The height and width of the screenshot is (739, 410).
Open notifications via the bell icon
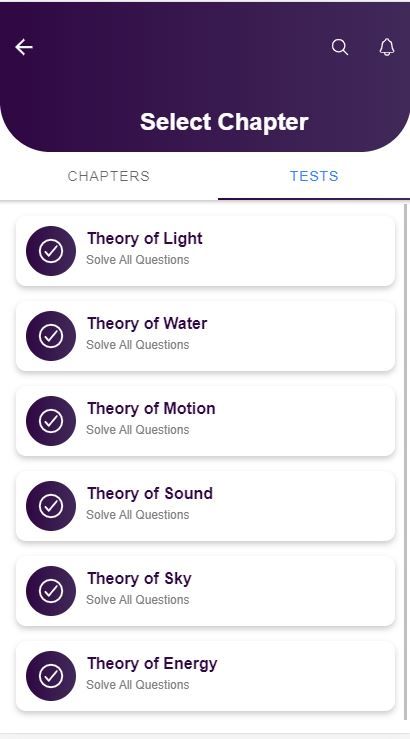pos(387,47)
